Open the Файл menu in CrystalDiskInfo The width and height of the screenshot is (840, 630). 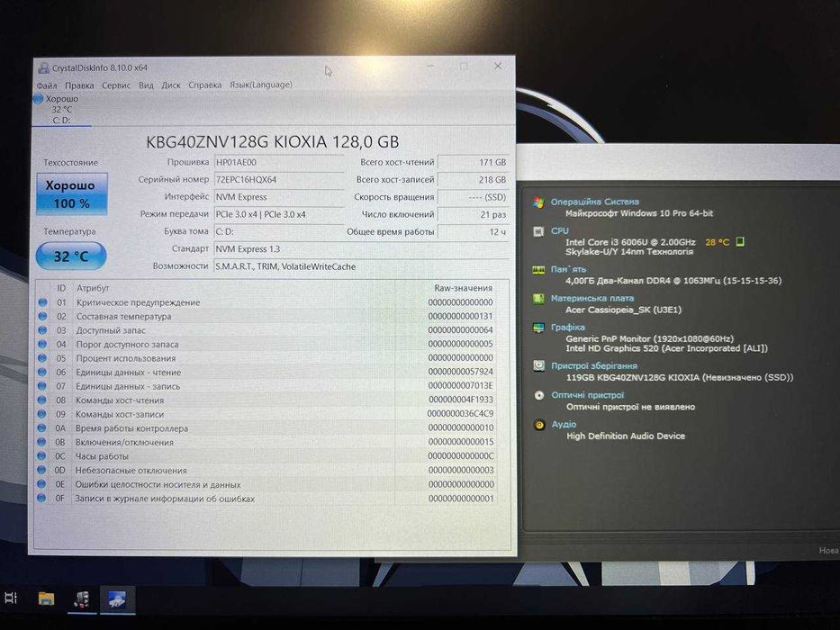(47, 85)
